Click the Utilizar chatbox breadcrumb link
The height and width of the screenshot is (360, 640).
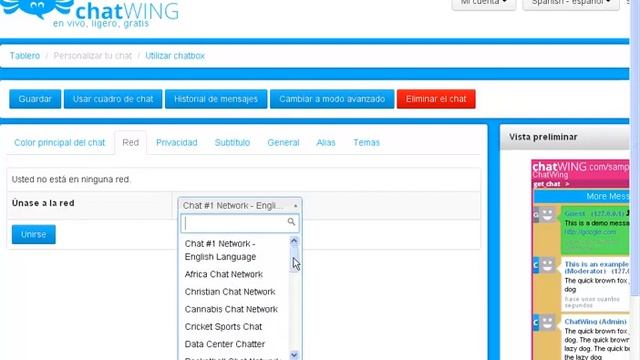click(175, 56)
